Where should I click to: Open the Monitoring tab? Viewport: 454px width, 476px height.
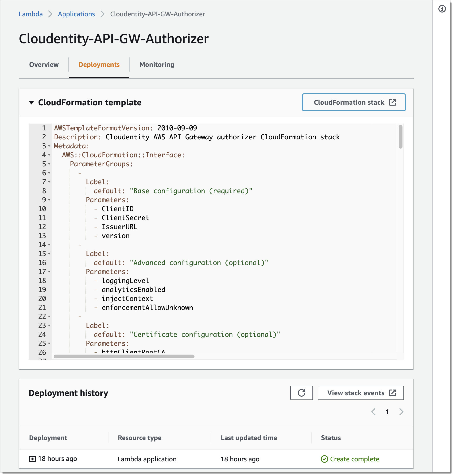[x=157, y=64]
